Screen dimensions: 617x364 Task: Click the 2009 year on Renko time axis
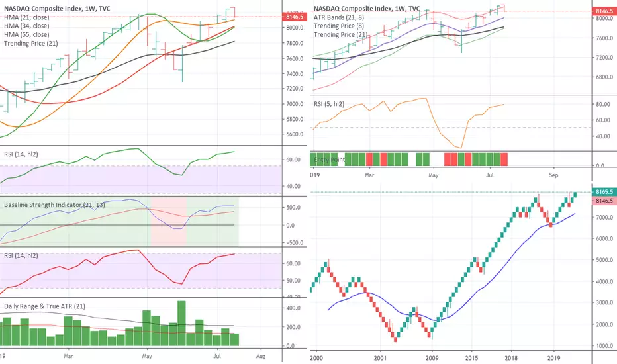432,358
